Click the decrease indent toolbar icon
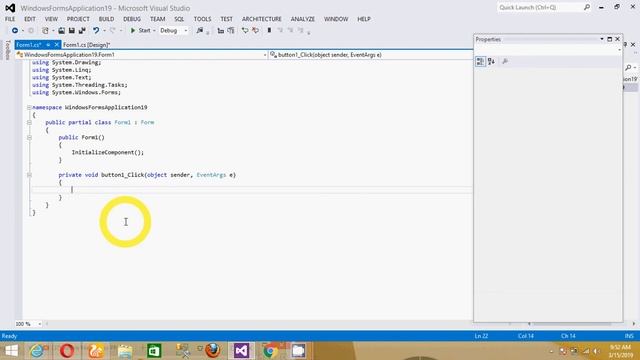 coord(220,31)
